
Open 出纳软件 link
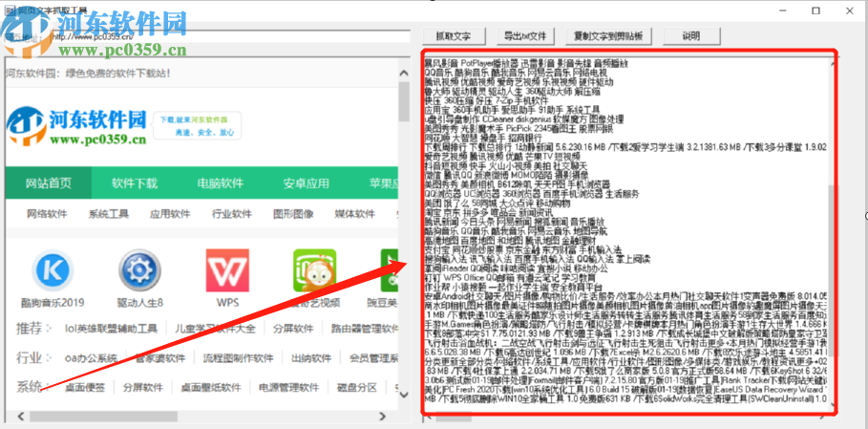point(311,358)
